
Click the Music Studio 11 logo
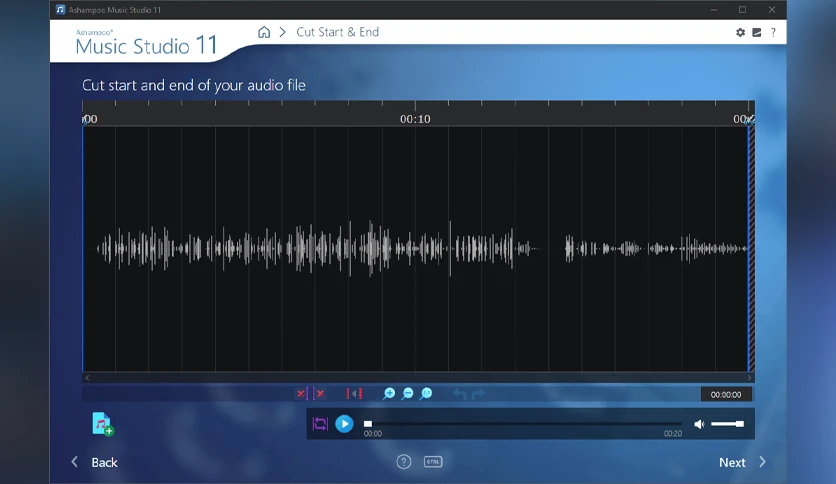click(146, 43)
